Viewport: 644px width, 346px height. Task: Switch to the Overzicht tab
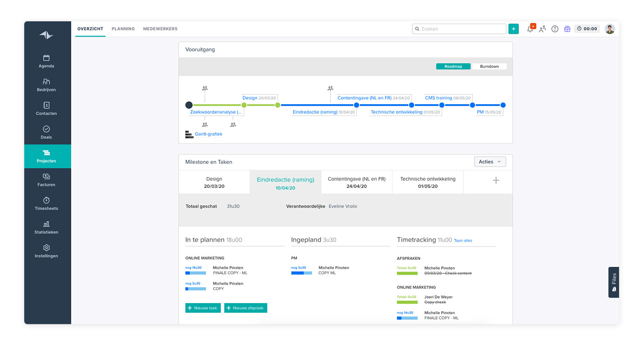point(90,29)
